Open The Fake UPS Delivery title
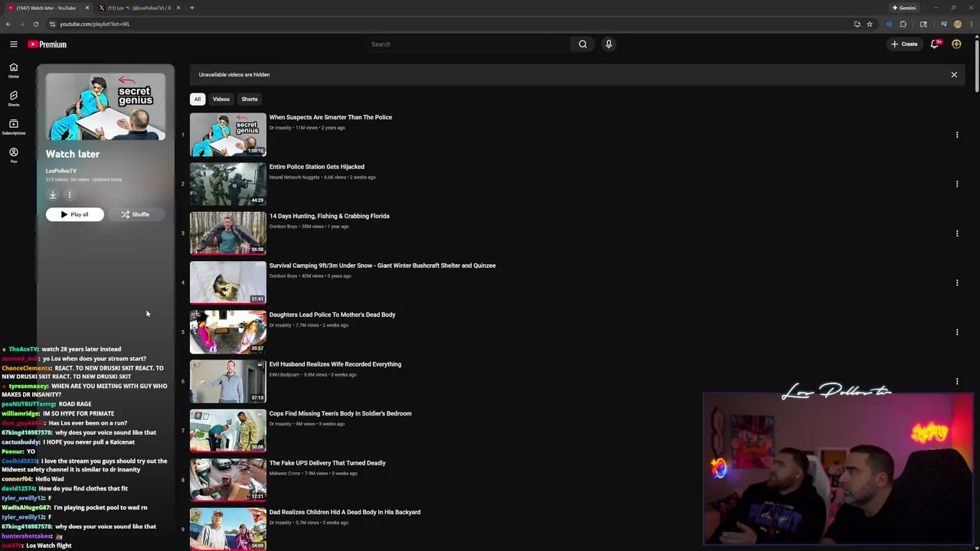The width and height of the screenshot is (980, 551). [x=327, y=463]
